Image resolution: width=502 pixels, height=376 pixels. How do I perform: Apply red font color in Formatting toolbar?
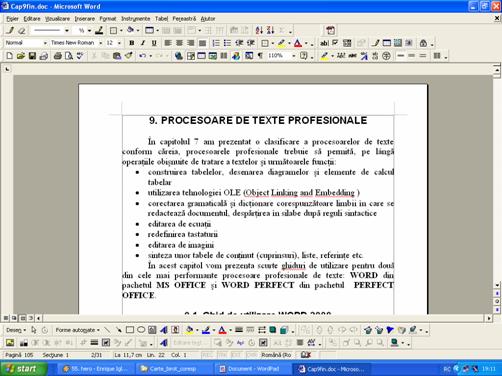(298, 43)
